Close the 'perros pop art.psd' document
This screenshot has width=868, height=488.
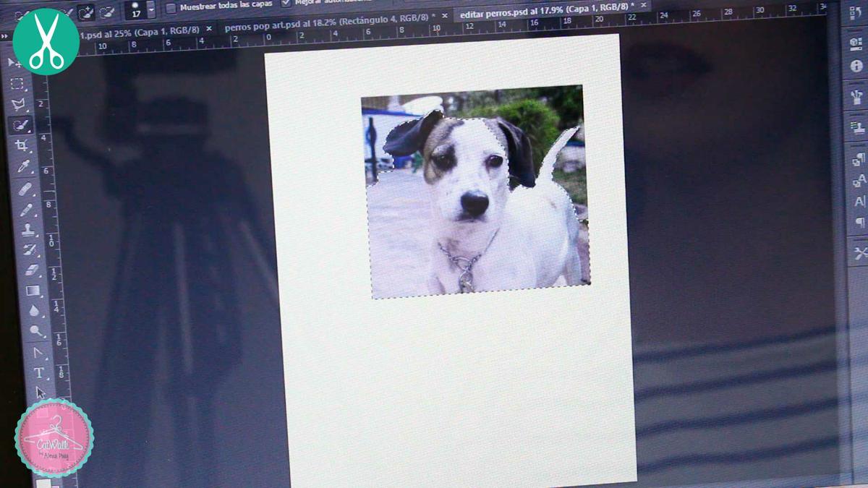click(x=443, y=17)
